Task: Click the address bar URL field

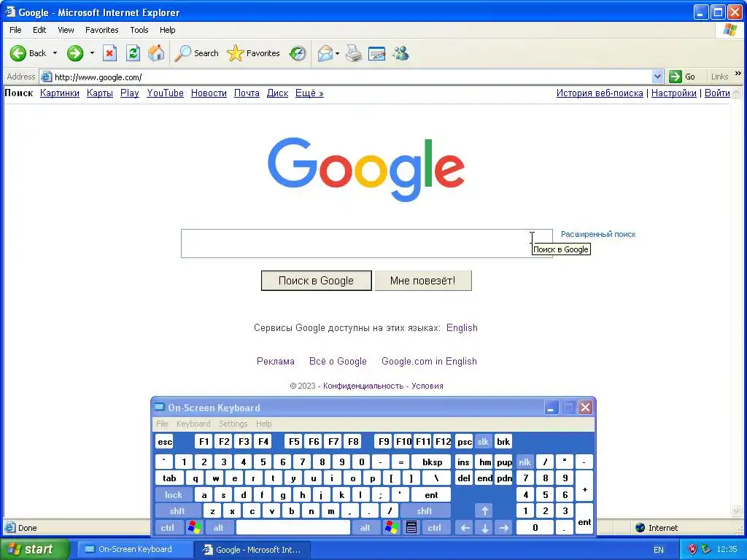Action: point(352,77)
